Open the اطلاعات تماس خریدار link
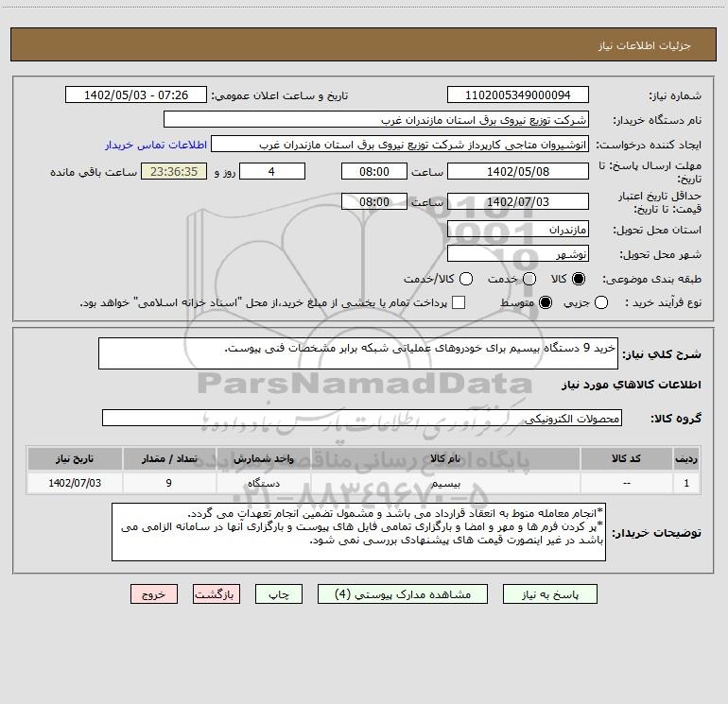This screenshot has height=704, width=728. 156,145
